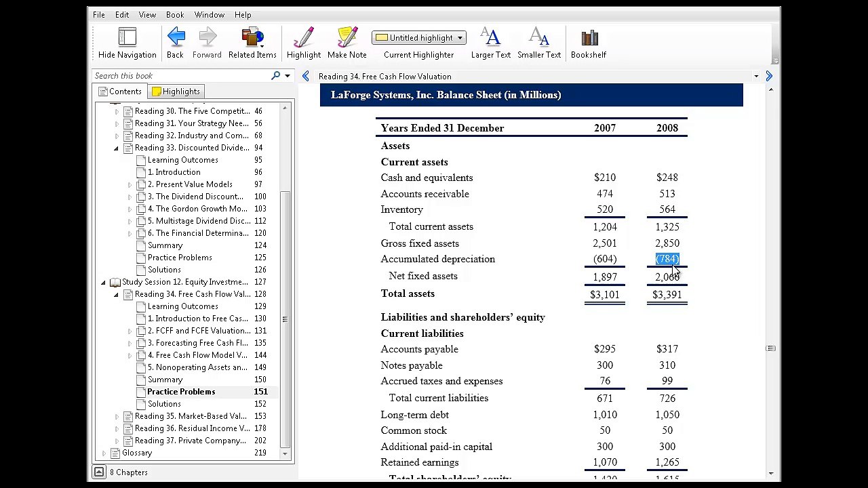Open the Help menu
The width and height of the screenshot is (868, 488).
[x=243, y=15]
